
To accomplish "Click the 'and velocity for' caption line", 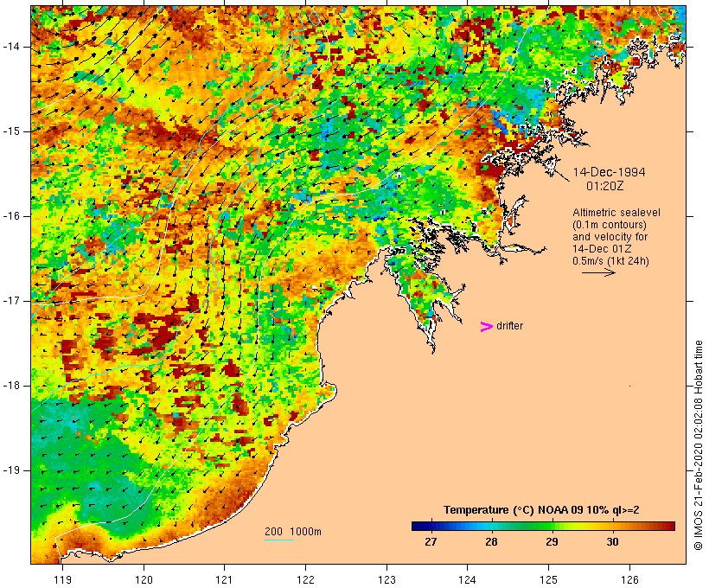I will tap(610, 237).
